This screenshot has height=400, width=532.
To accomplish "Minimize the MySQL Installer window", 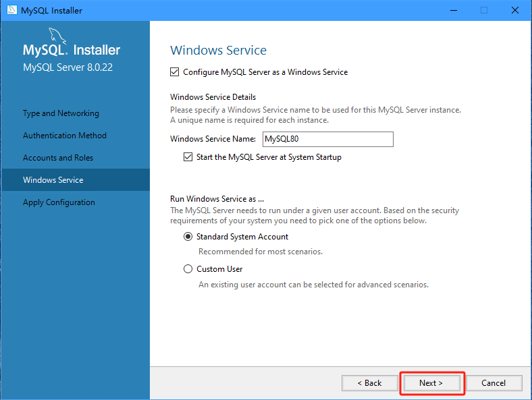I will click(x=454, y=10).
